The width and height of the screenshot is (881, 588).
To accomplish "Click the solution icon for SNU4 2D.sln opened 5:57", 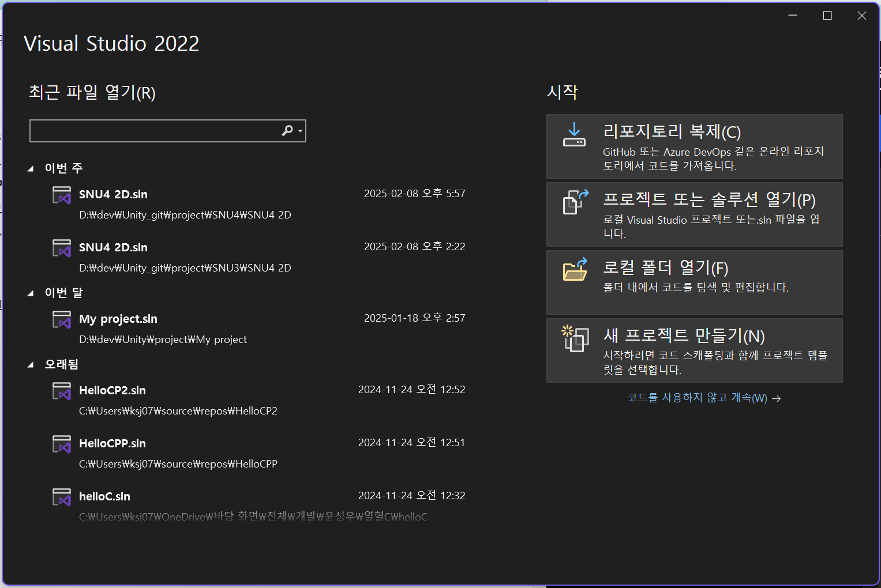I will pyautogui.click(x=62, y=195).
